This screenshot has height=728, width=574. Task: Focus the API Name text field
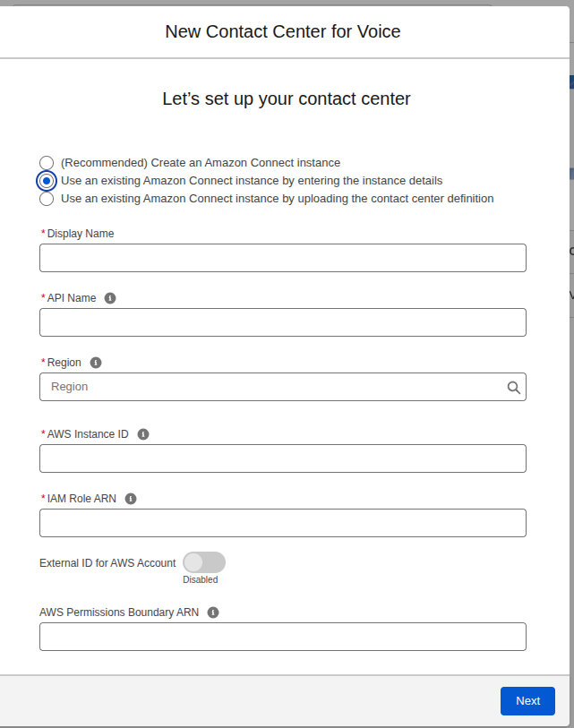pyautogui.click(x=282, y=322)
